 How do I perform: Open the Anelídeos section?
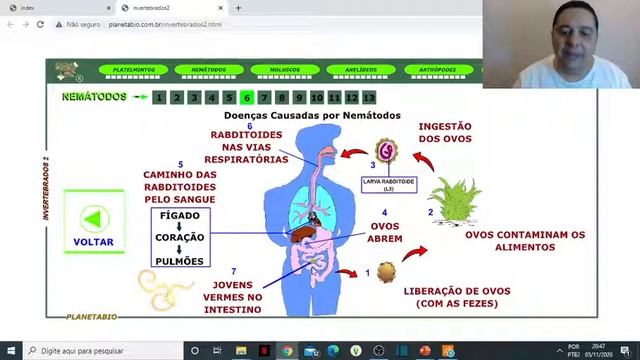pos(361,70)
